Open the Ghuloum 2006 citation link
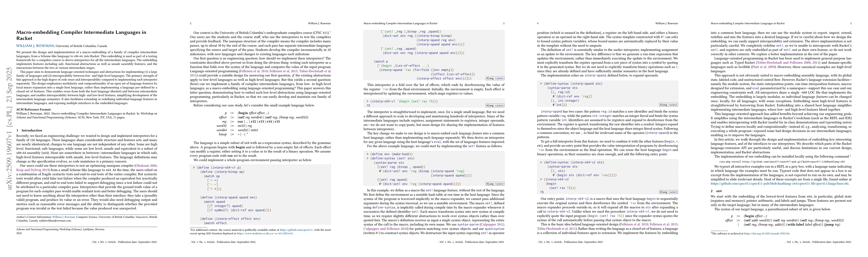 [x=146, y=166]
